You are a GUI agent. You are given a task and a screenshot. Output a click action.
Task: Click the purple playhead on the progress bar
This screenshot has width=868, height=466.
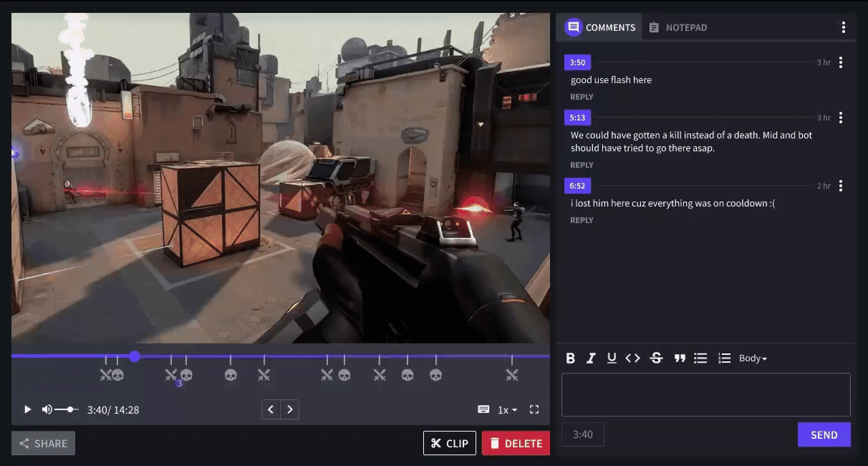click(x=135, y=356)
